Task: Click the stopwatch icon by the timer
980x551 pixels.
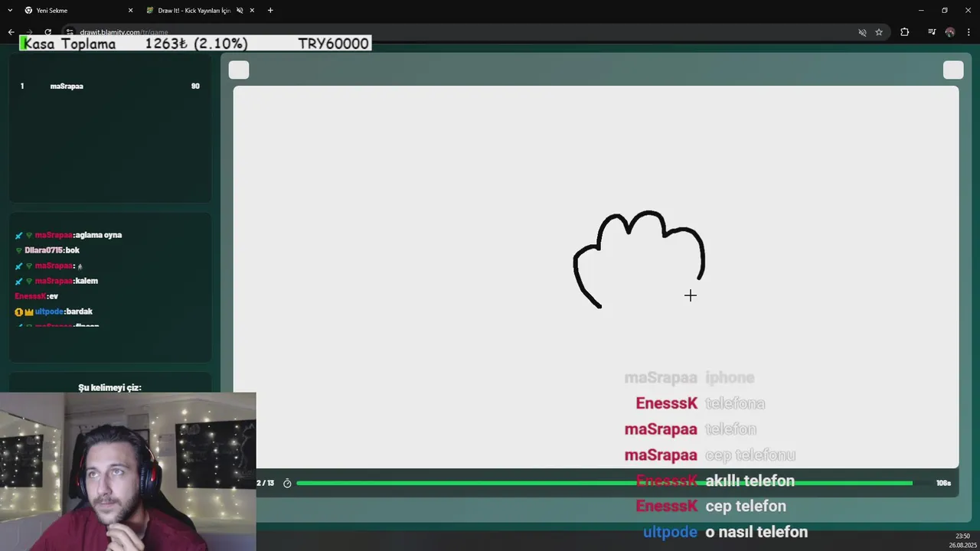Action: pos(287,484)
